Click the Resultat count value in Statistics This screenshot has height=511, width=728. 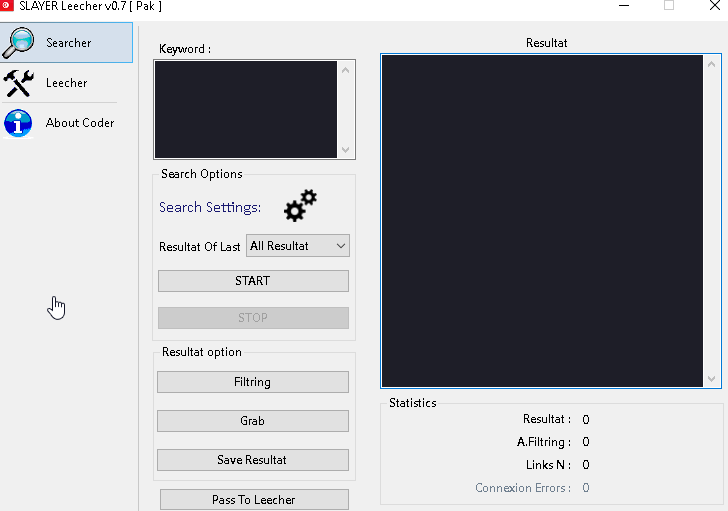click(586, 420)
